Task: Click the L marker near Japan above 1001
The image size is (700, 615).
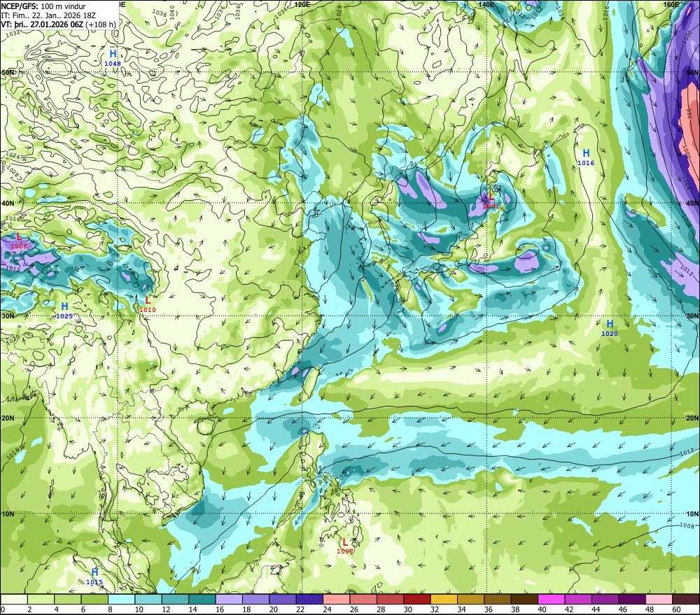Action: click(491, 197)
